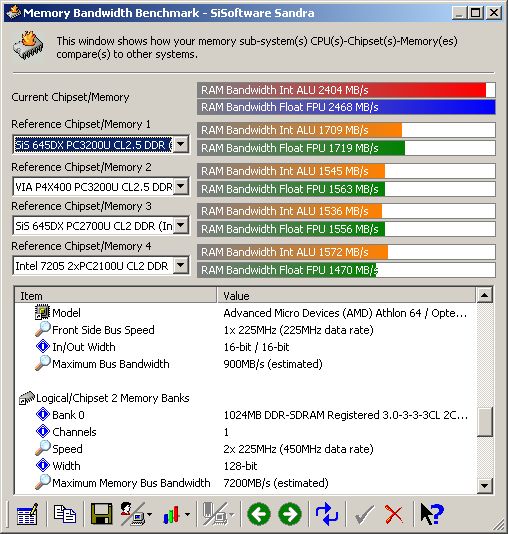Expand Reference Chipset/Memory 3 dropdown arrow
This screenshot has width=508, height=534.
pos(181,225)
